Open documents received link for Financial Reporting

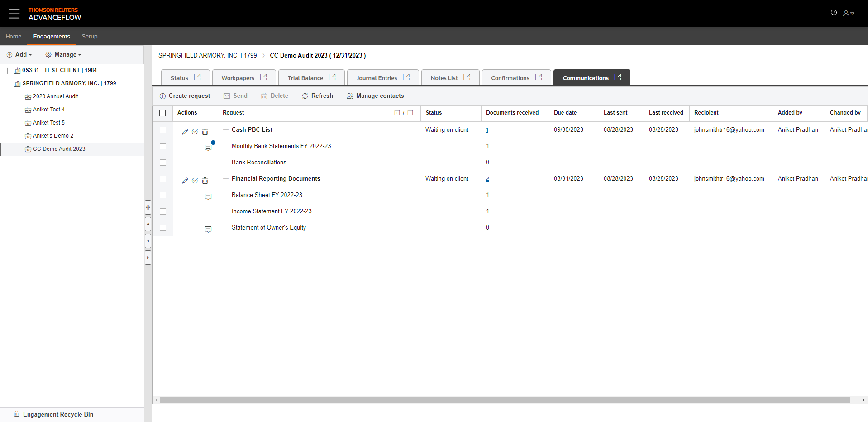click(x=487, y=179)
